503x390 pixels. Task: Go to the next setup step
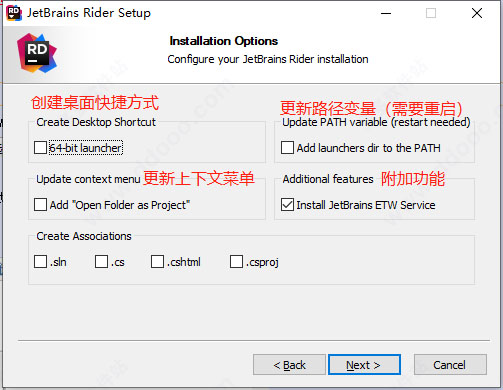tap(364, 365)
